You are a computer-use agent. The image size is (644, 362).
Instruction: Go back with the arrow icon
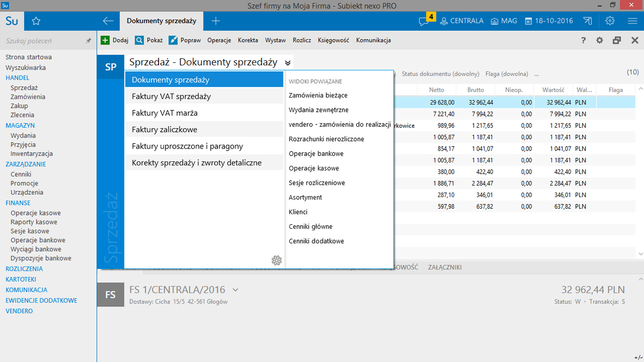click(108, 21)
